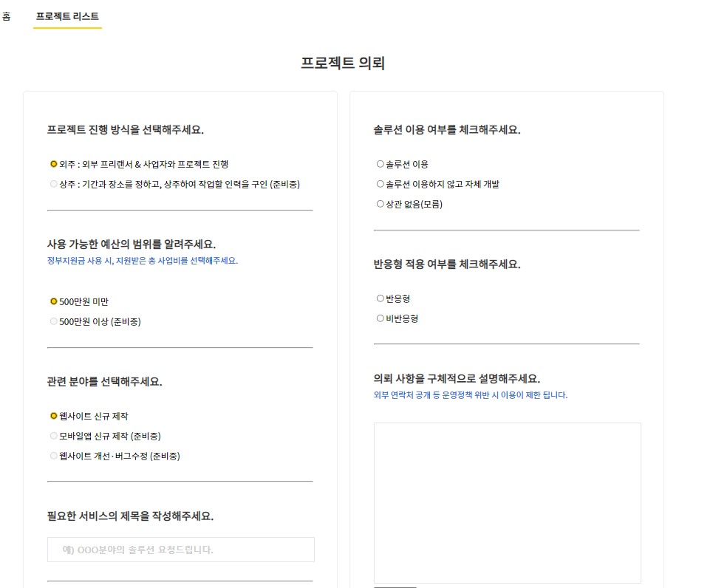Click heading 의뢰 사항을 구체적으로 설명해주세요
713x588 pixels.
tap(457, 378)
